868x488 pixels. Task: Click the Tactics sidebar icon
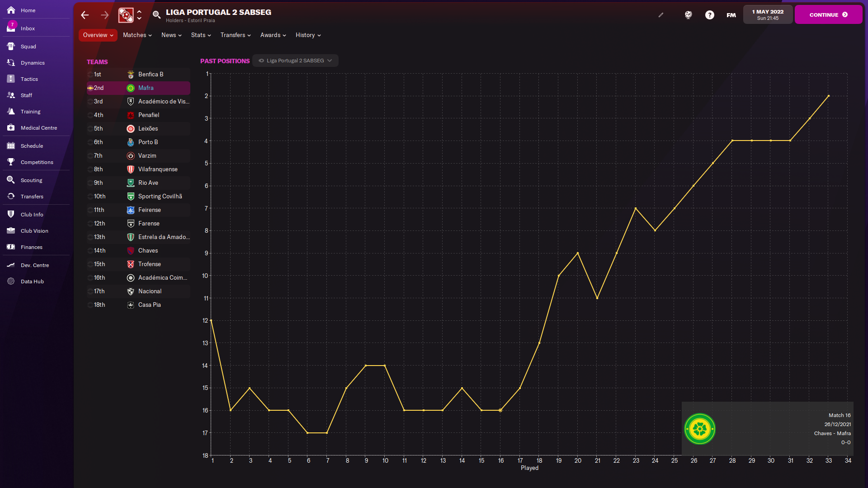click(11, 79)
